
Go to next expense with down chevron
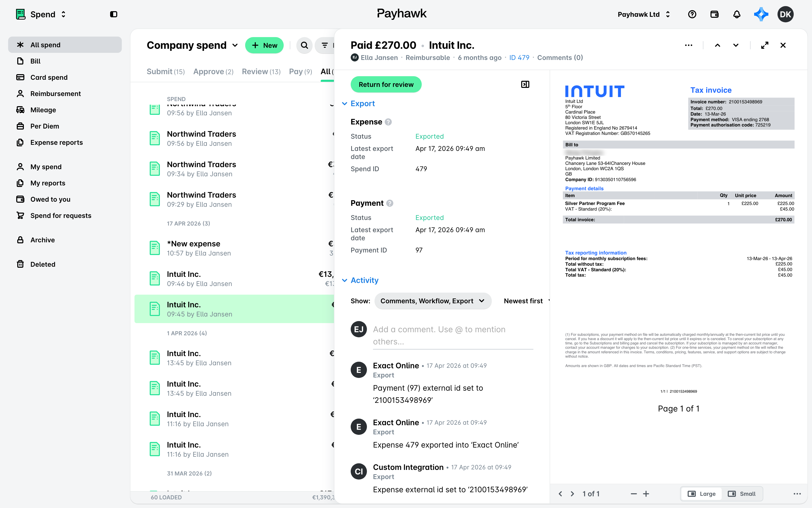click(x=736, y=45)
